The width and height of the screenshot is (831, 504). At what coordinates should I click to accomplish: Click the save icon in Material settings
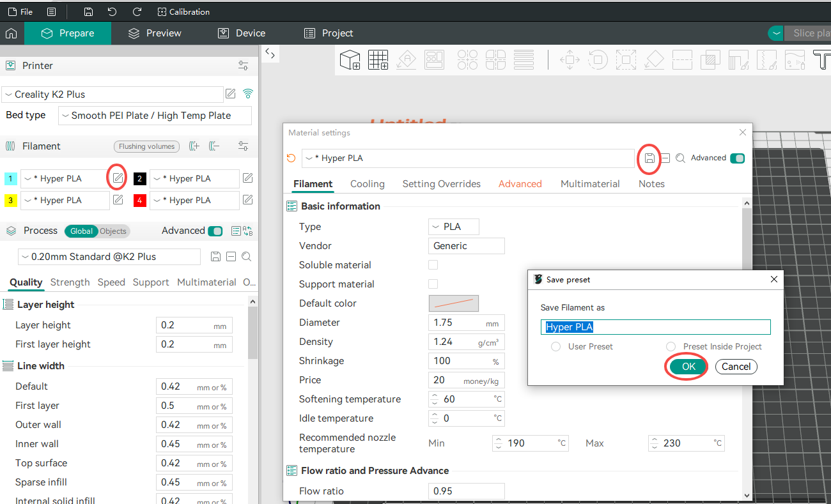pos(649,158)
